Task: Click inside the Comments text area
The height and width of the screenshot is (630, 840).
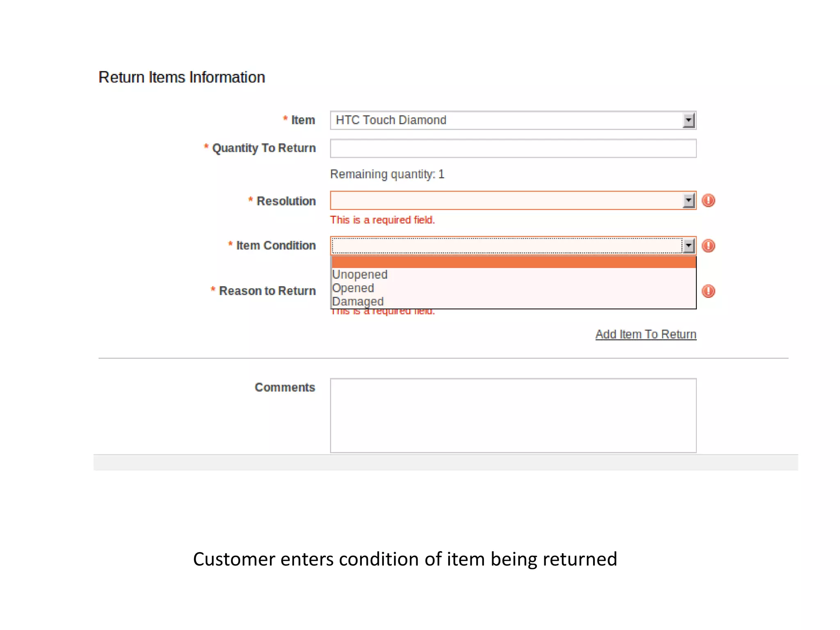Action: (x=513, y=415)
